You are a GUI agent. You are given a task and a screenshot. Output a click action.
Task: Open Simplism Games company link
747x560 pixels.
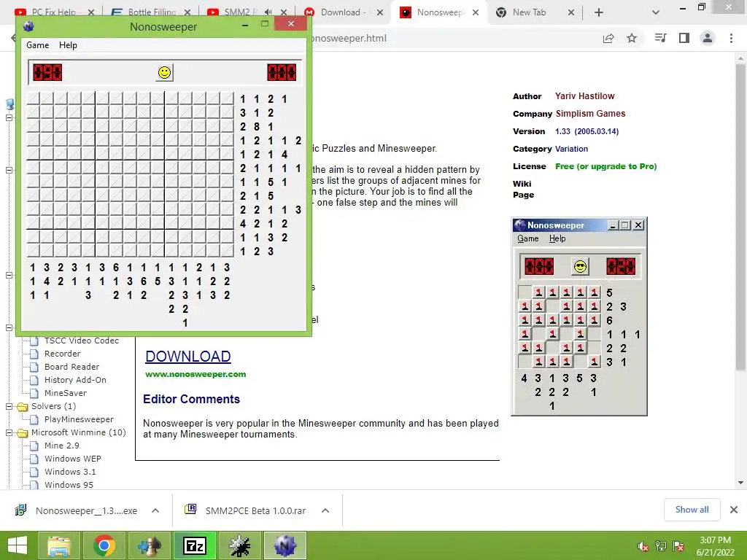(590, 114)
